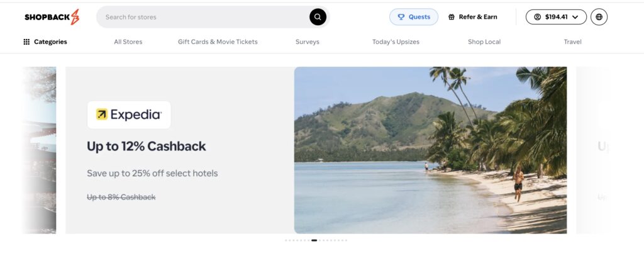Click the ShopBack logo
644x258 pixels.
tap(52, 17)
